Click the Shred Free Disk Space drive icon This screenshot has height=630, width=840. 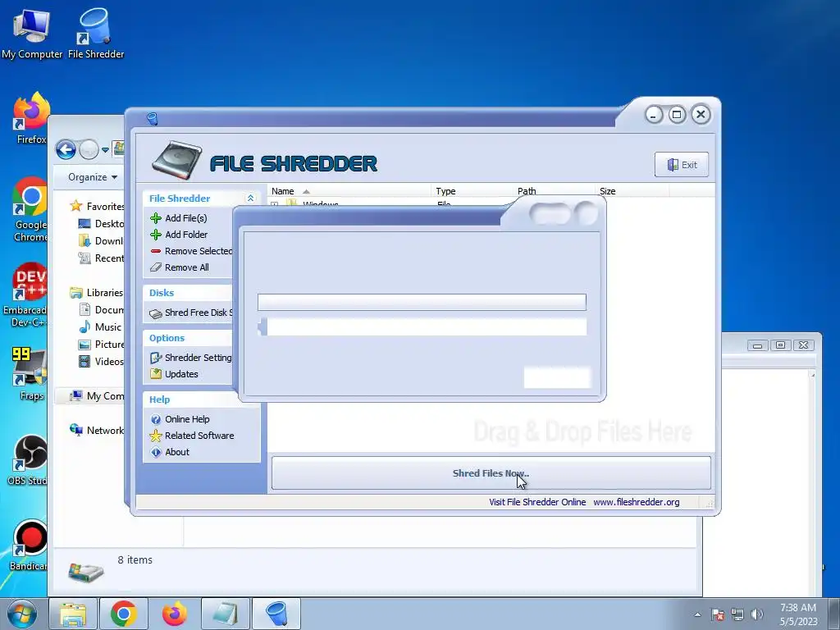click(156, 313)
